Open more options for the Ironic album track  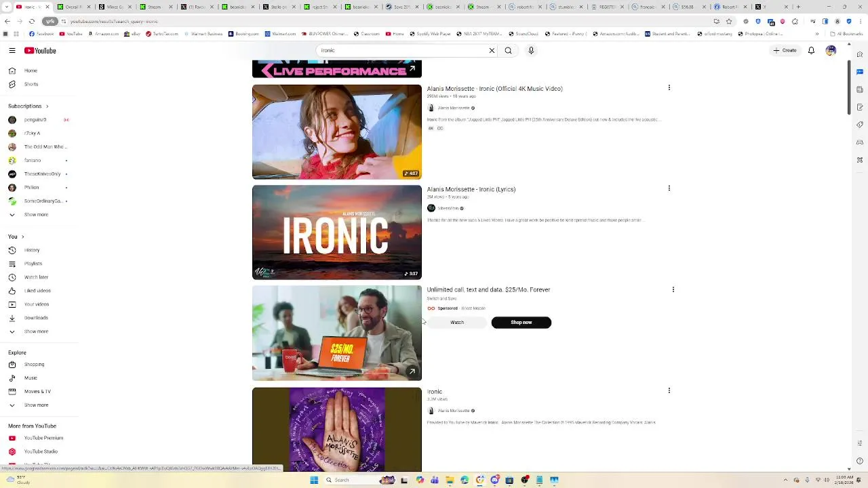click(669, 390)
